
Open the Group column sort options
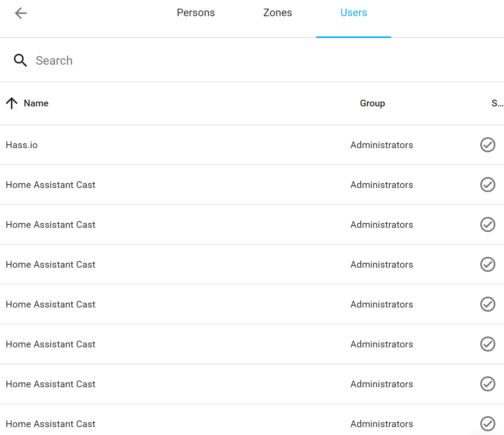372,103
